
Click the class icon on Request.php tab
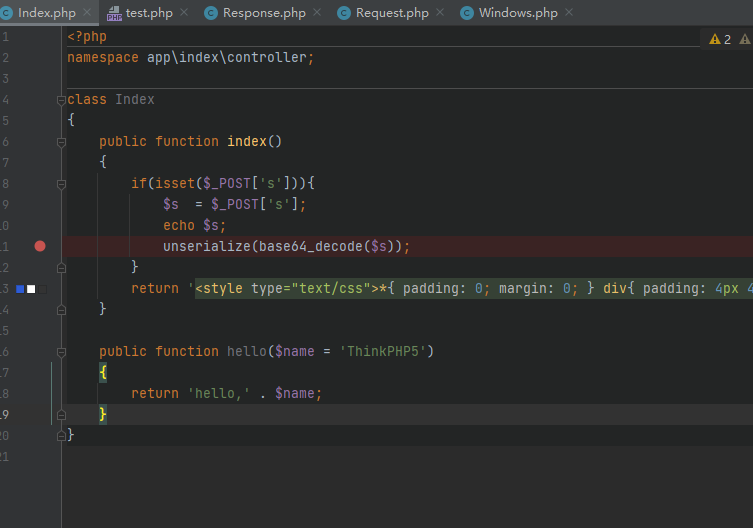point(344,13)
